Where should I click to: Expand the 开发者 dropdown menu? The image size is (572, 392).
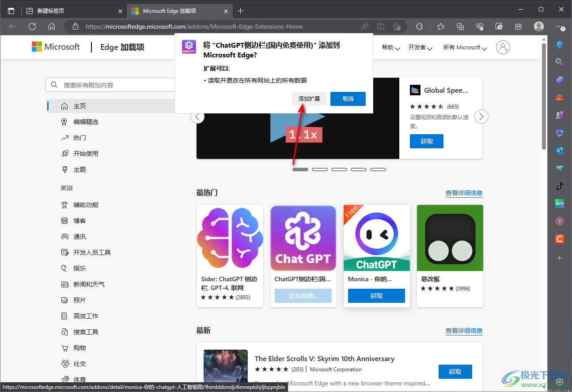[420, 48]
